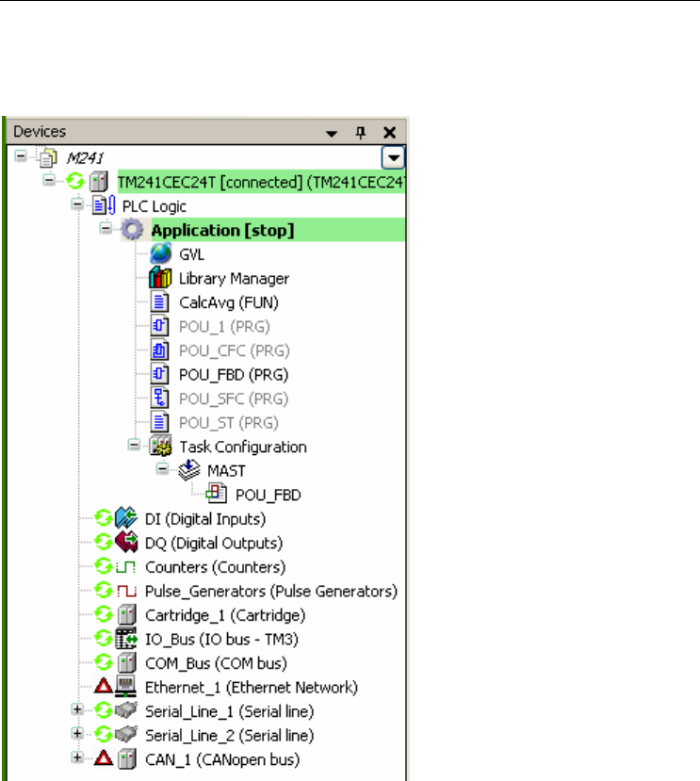Click the red warning triangle beside Ethernet_1

tap(103, 687)
